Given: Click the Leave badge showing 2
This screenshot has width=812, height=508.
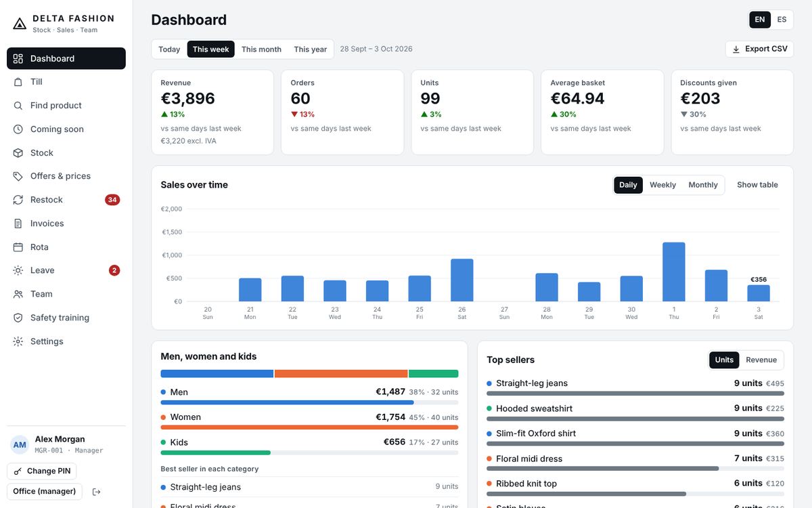Looking at the screenshot, I should 114,270.
